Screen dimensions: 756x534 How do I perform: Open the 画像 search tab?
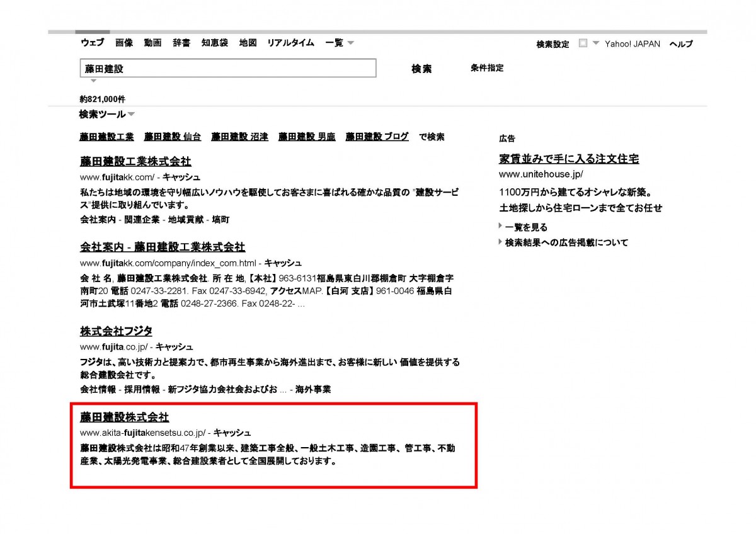tap(124, 43)
